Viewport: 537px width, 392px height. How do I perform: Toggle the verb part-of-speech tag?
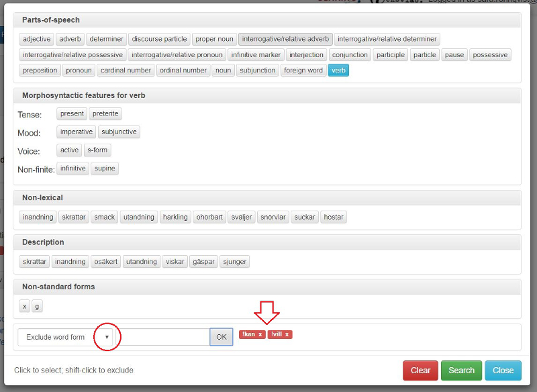(338, 70)
